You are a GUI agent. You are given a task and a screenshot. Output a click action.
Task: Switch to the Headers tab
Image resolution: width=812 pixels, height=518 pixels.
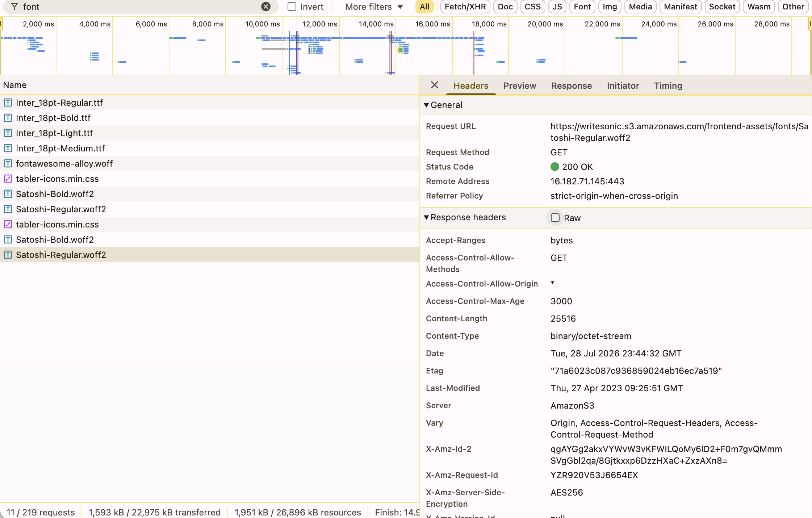tap(471, 85)
